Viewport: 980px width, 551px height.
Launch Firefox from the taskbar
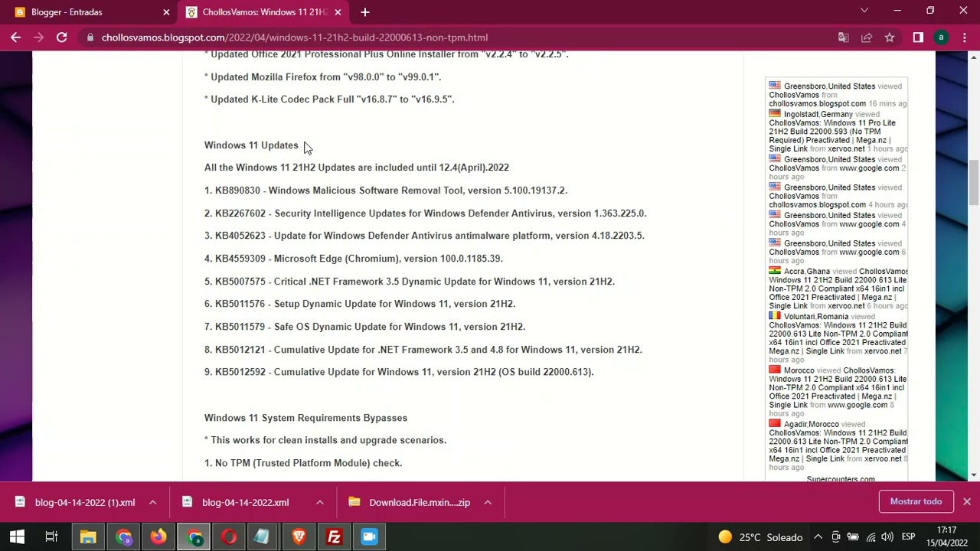tap(158, 537)
